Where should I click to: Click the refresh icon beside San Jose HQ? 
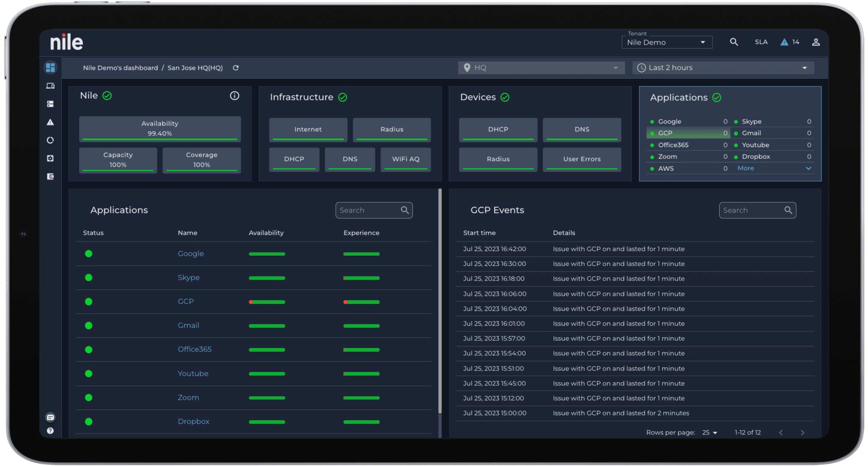(x=236, y=68)
